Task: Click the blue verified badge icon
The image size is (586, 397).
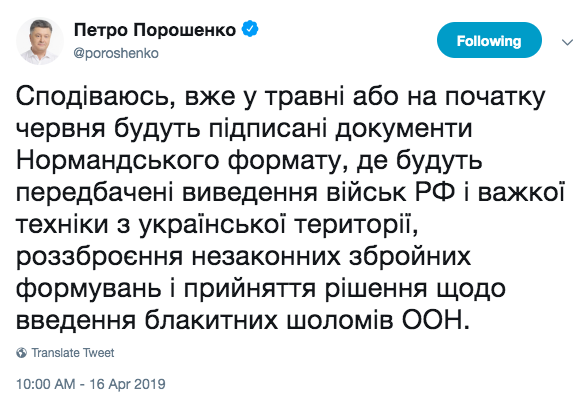Action: [250, 29]
